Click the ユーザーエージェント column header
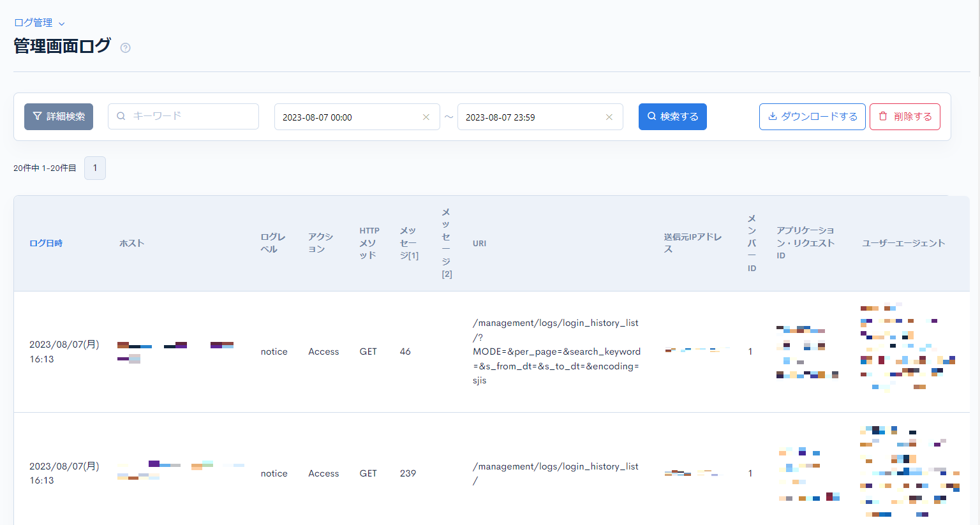The image size is (980, 525). [x=903, y=243]
